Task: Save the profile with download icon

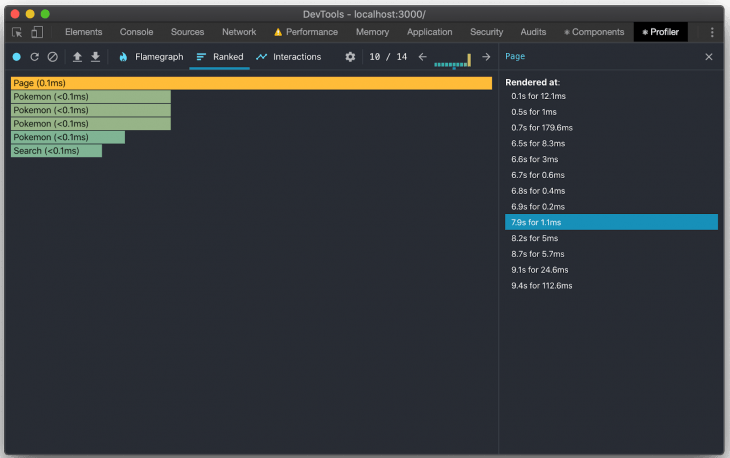Action: tap(95, 57)
